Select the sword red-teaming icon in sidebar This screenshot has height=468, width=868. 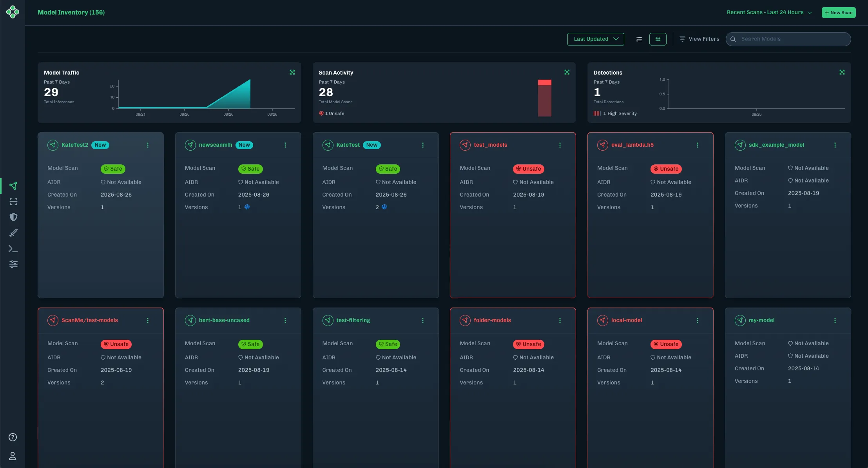pos(13,233)
